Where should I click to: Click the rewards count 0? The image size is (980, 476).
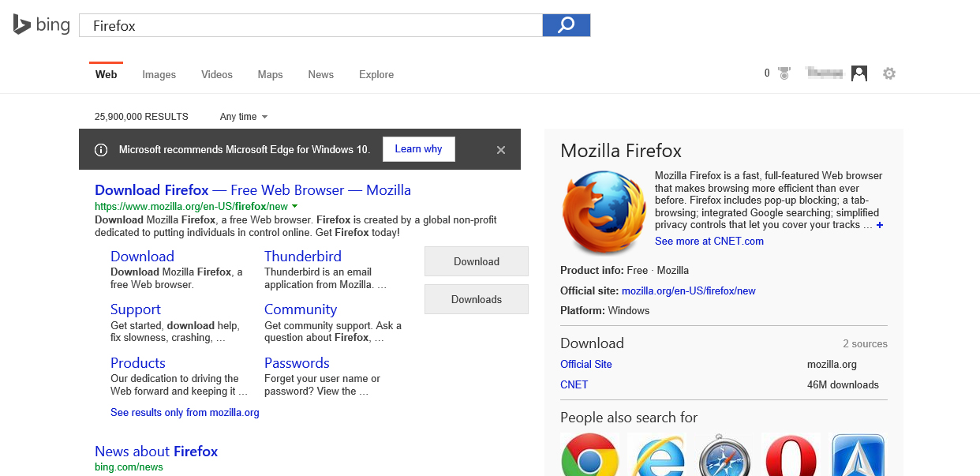pos(767,73)
